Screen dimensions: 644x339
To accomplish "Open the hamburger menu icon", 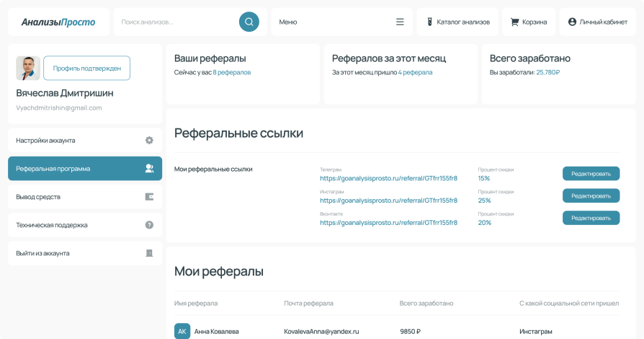I will (400, 22).
